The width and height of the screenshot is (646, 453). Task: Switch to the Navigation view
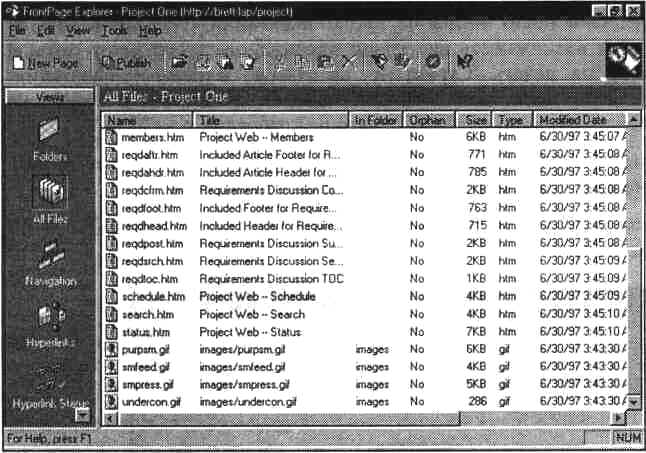click(50, 263)
